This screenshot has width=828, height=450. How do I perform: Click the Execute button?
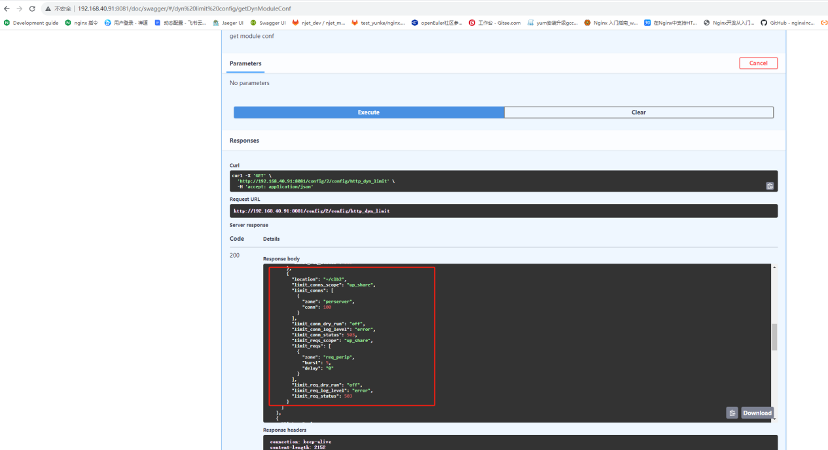(369, 112)
